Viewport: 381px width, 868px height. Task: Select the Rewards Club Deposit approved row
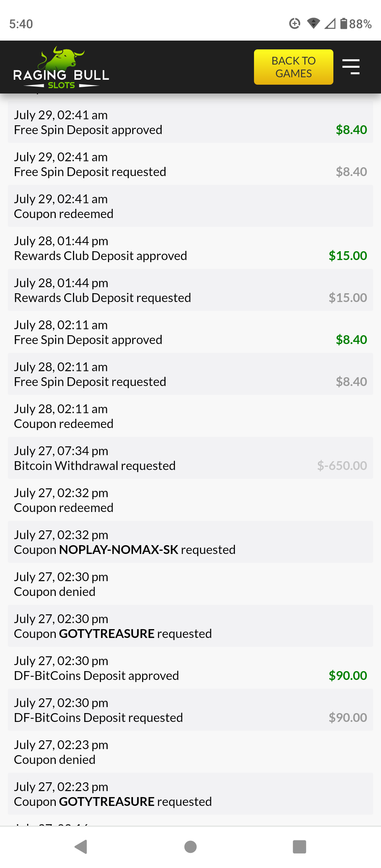coord(190,248)
